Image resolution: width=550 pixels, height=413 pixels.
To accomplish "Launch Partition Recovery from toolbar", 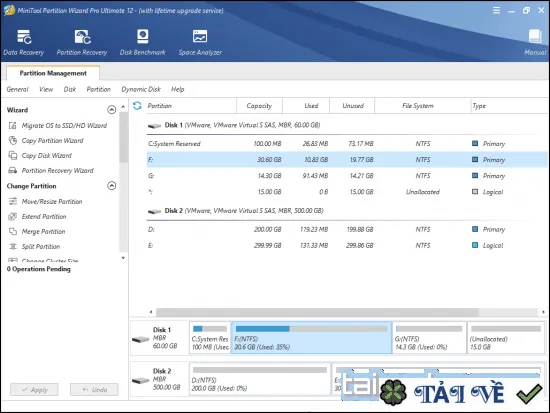I will [82, 43].
